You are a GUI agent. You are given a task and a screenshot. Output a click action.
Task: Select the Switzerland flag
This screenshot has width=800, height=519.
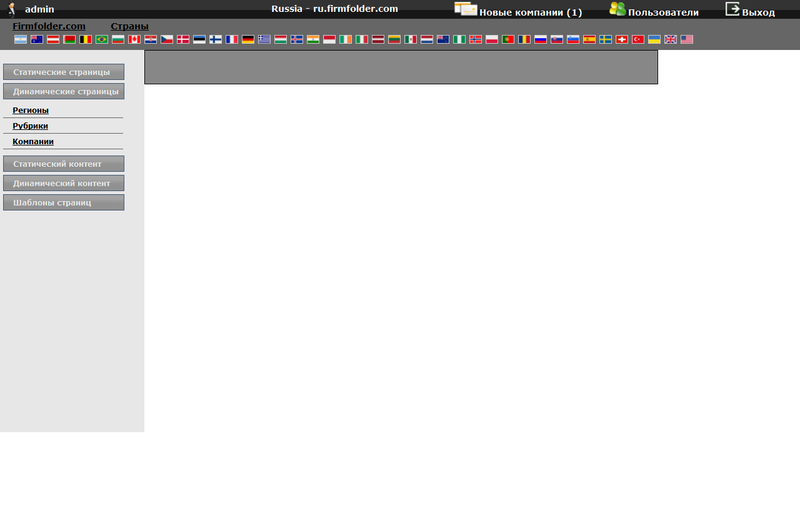621,39
